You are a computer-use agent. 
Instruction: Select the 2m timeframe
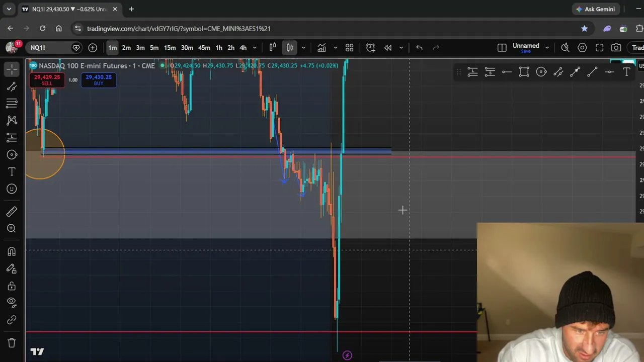tap(126, 48)
